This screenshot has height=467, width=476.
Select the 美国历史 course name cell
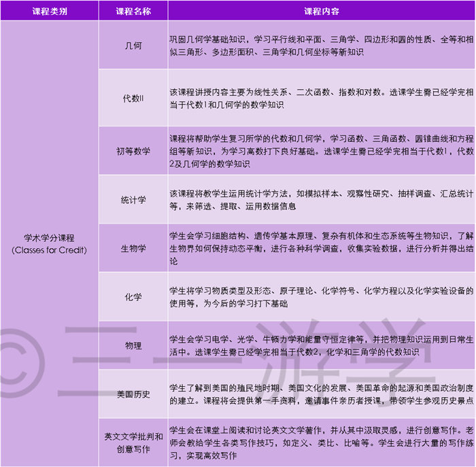pos(133,394)
